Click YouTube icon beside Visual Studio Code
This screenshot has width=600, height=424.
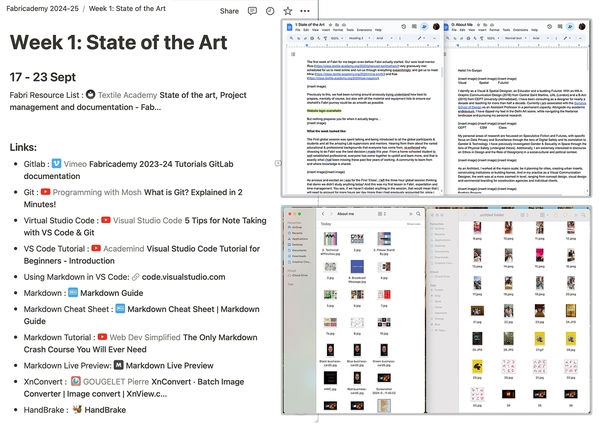point(106,220)
